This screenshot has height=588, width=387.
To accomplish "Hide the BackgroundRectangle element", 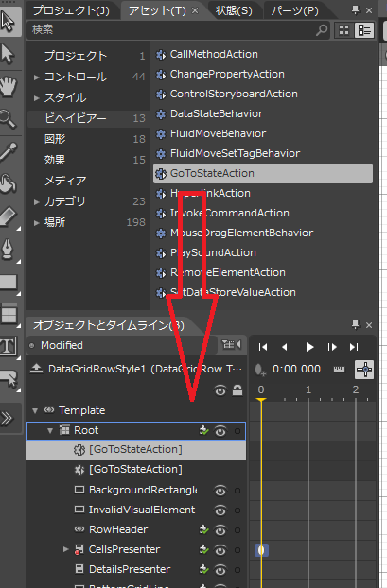I will click(220, 490).
